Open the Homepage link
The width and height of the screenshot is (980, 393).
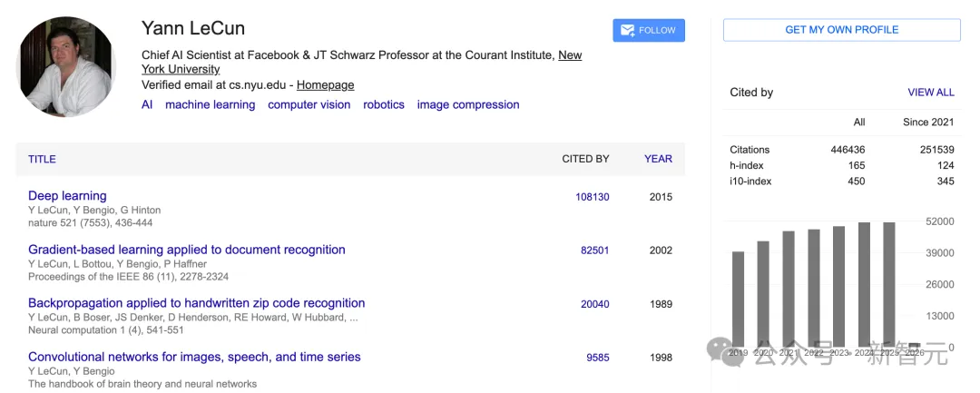(325, 85)
